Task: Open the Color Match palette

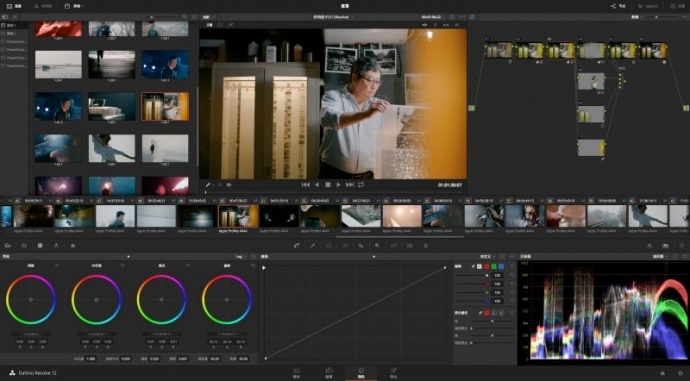Action: [x=24, y=245]
